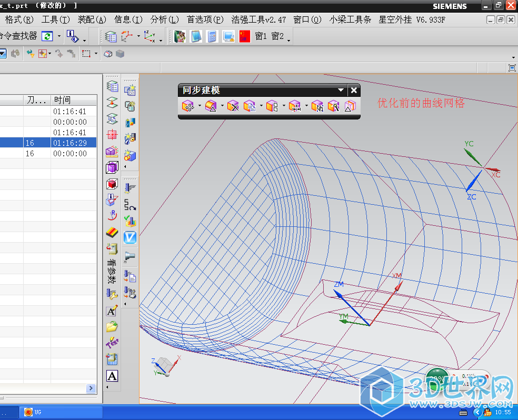The width and height of the screenshot is (518, 420).
Task: Click the Move Face icon in 同步建模 toolbar
Action: (188, 106)
